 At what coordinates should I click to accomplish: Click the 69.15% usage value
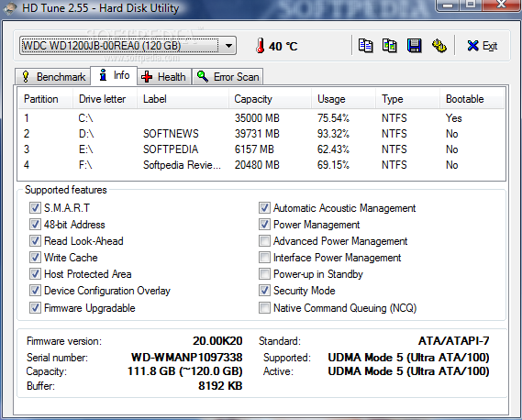pyautogui.click(x=333, y=165)
